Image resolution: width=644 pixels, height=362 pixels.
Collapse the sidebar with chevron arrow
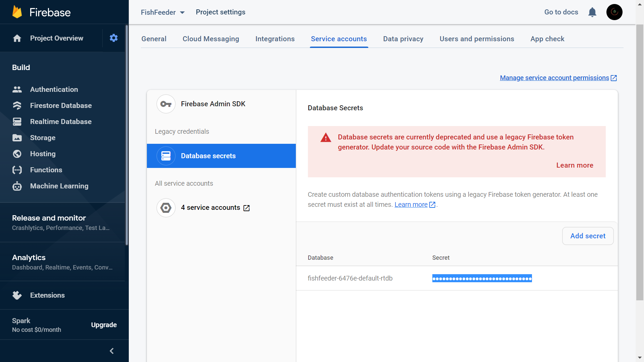click(x=112, y=351)
